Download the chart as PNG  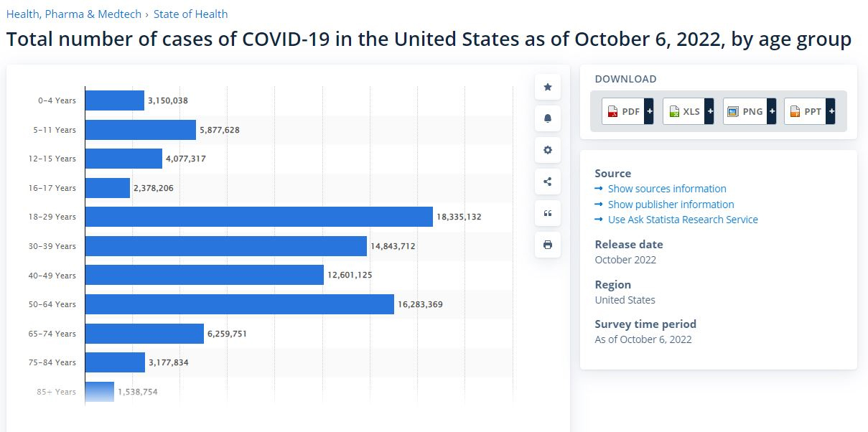745,111
